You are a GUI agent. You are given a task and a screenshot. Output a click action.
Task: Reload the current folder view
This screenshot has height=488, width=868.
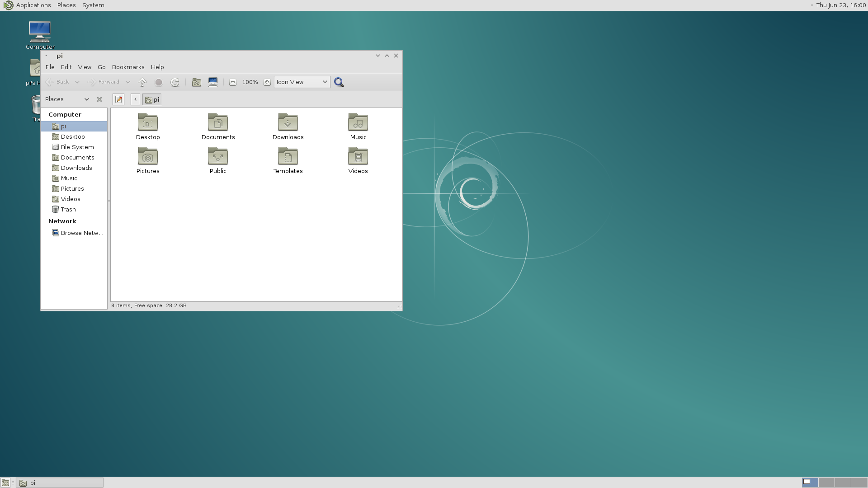(x=175, y=82)
